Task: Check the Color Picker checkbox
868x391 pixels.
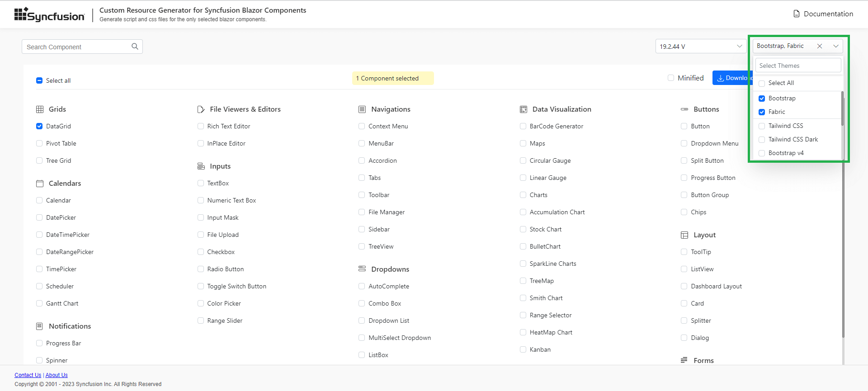Action: [201, 303]
